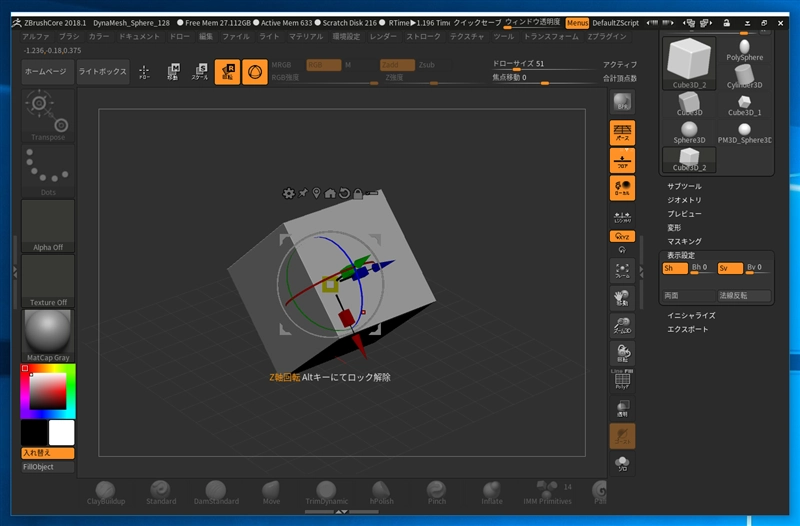
Task: Toggle Solo (ソロ) mode button
Action: [x=622, y=463]
